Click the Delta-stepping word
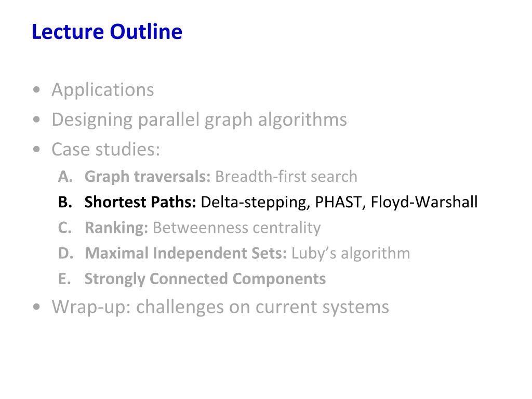This screenshot has height=399, width=532. click(x=255, y=202)
